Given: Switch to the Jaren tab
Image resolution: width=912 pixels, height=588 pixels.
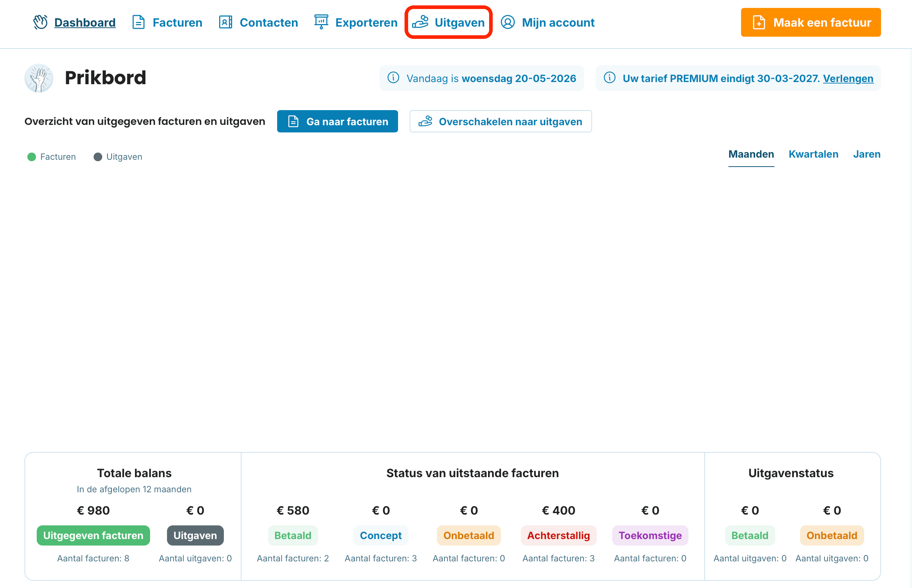Looking at the screenshot, I should (867, 154).
